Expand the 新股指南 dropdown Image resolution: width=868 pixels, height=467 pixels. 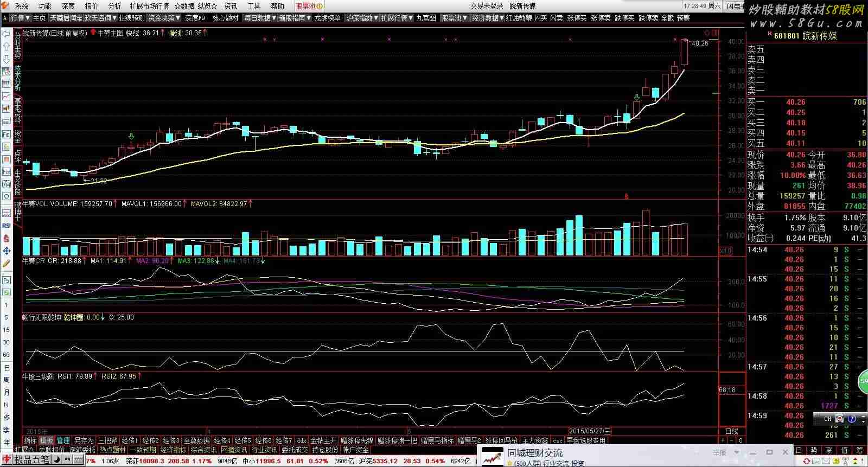(x=295, y=18)
